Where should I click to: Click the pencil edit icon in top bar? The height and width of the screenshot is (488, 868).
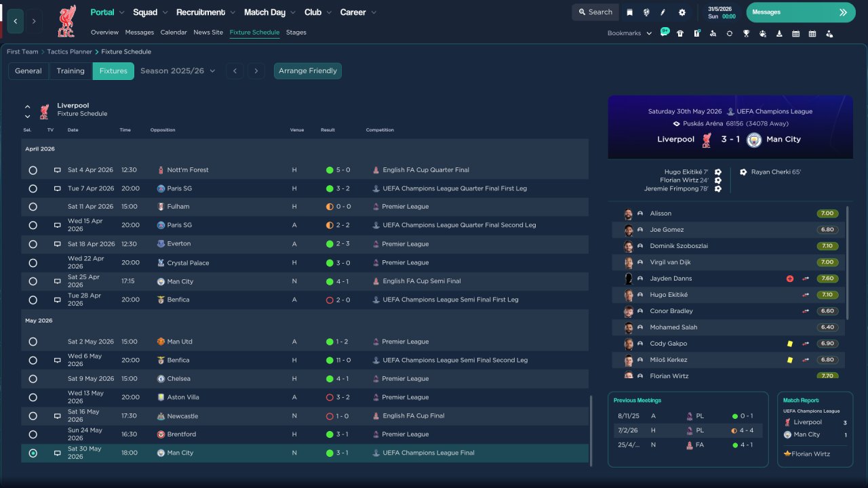click(x=663, y=12)
